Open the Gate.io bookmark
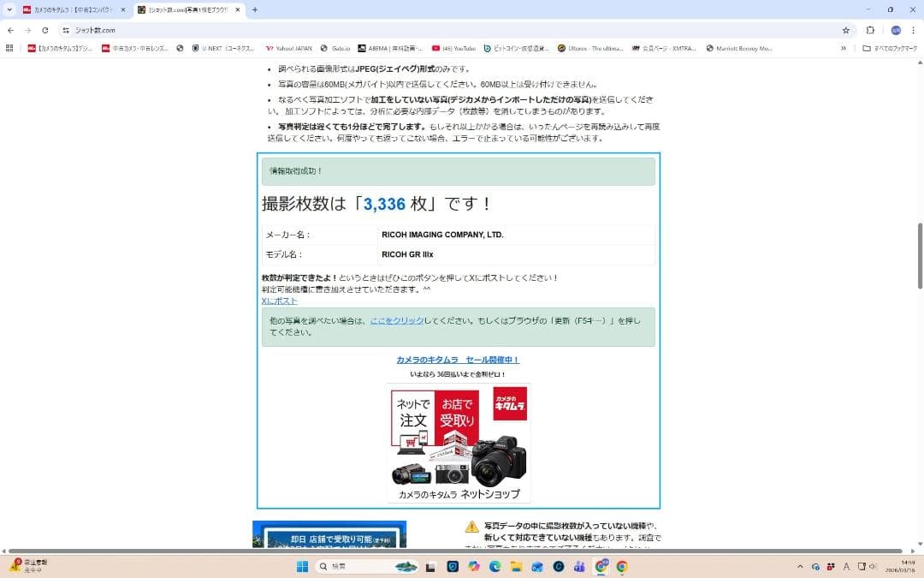Screen dimensions: 924x578 click(x=335, y=48)
